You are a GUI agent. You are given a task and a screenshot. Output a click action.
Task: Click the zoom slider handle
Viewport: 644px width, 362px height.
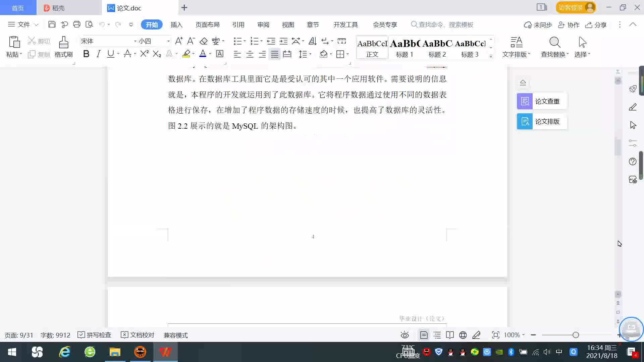coord(576,335)
